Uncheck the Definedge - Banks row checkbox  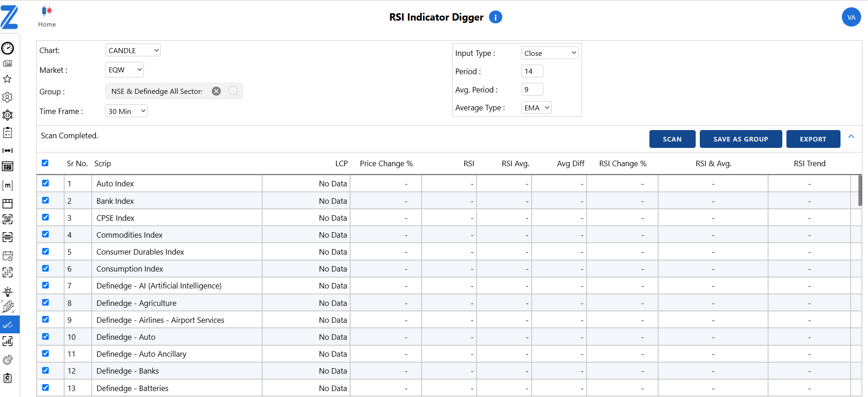pyautogui.click(x=45, y=370)
